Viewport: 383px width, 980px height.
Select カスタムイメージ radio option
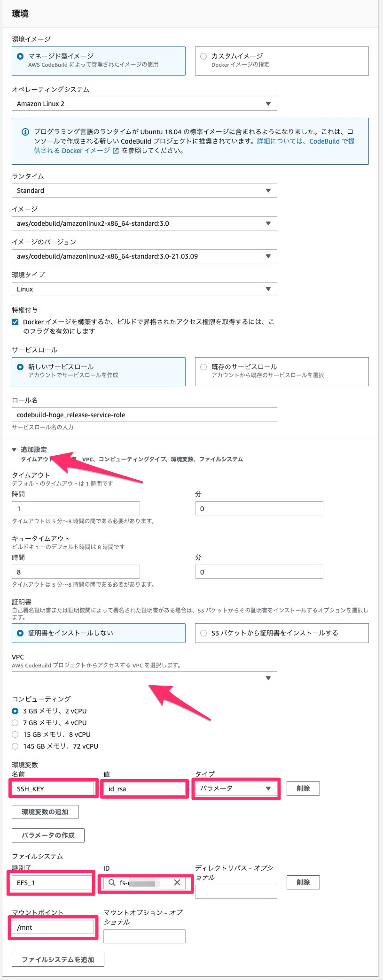(203, 56)
